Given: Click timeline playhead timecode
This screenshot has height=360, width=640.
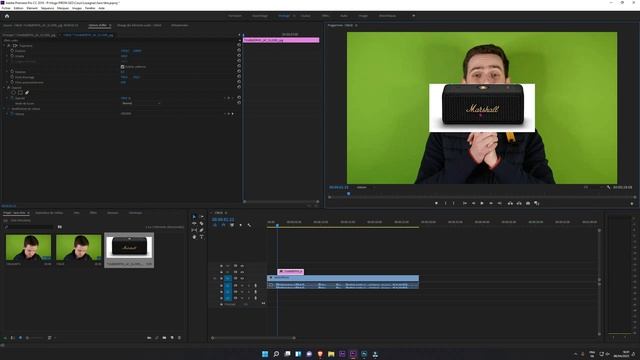Looking at the screenshot, I should [223, 219].
